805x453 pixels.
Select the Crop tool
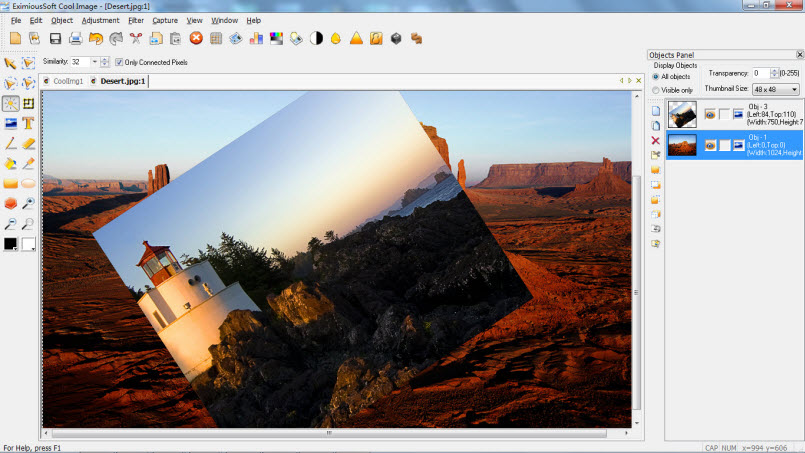28,103
